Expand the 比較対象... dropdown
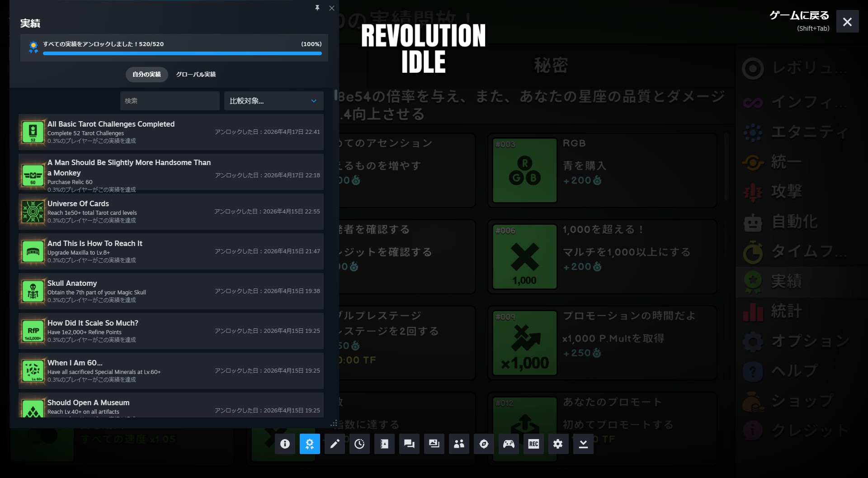868x478 pixels. [274, 101]
